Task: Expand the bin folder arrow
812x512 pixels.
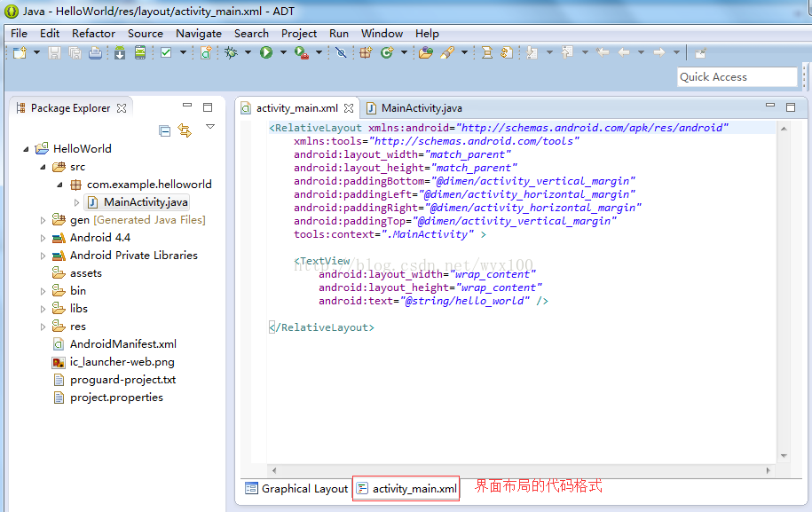Action: pyautogui.click(x=43, y=291)
